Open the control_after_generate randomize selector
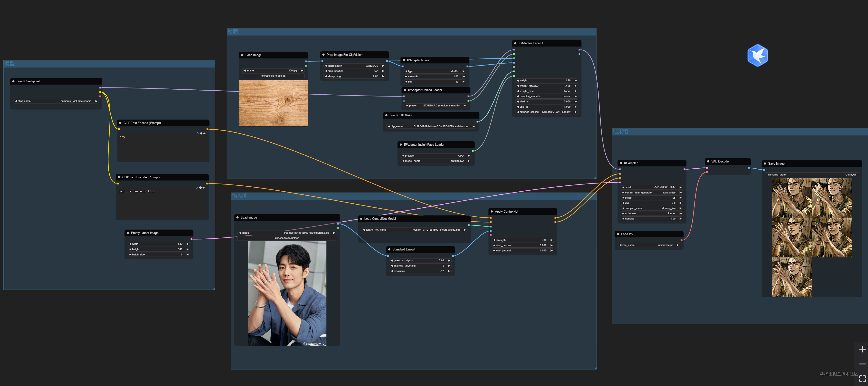 click(x=652, y=193)
